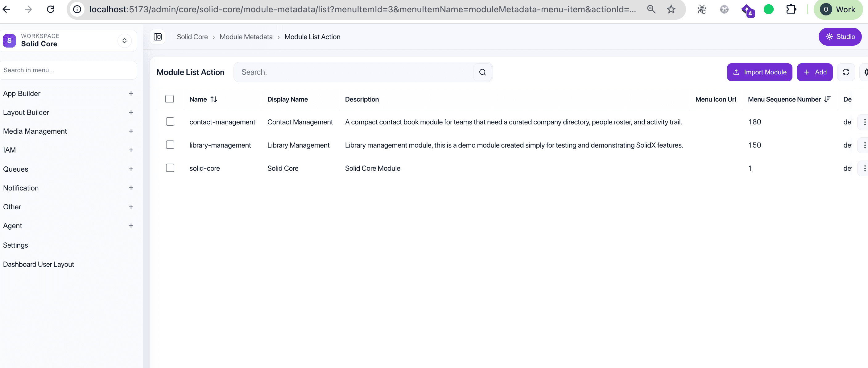
Task: Click the Description column header
Action: (x=362, y=99)
